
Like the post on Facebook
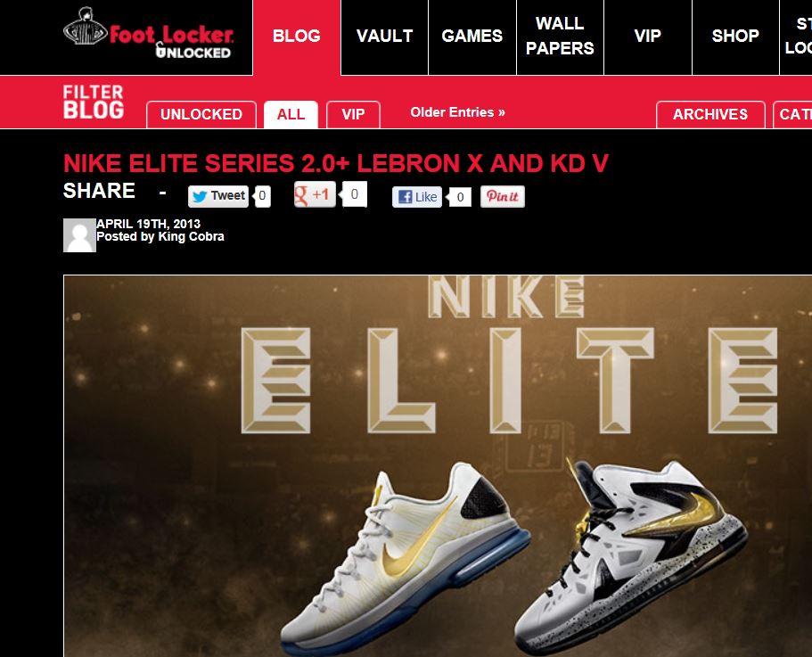coord(417,197)
